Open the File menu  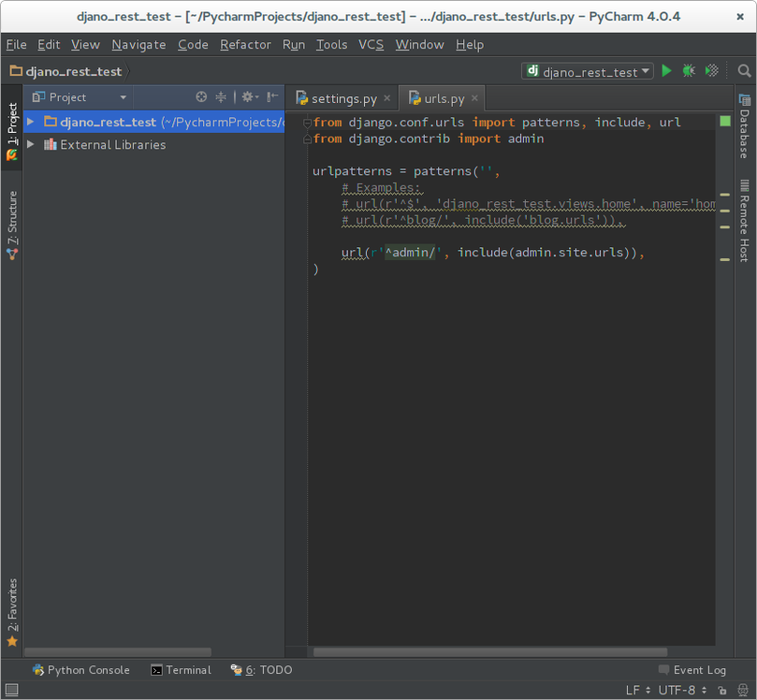(x=17, y=44)
